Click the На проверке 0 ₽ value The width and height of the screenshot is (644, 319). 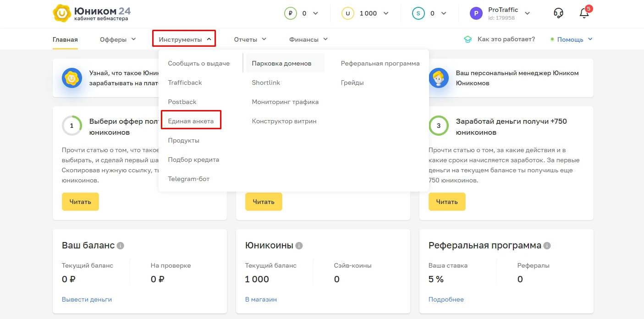[x=157, y=279]
